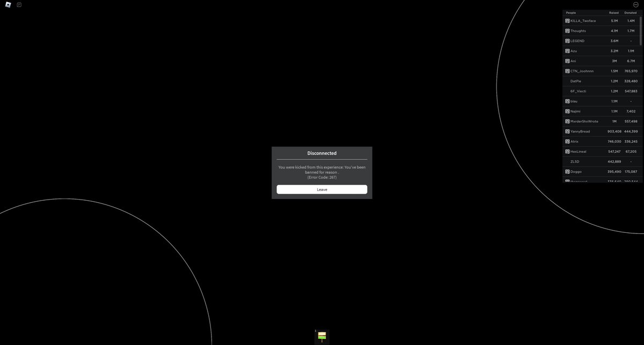Screen dimensions: 644x345
Task: Select the sign item in hotbar
Action: coord(322,337)
